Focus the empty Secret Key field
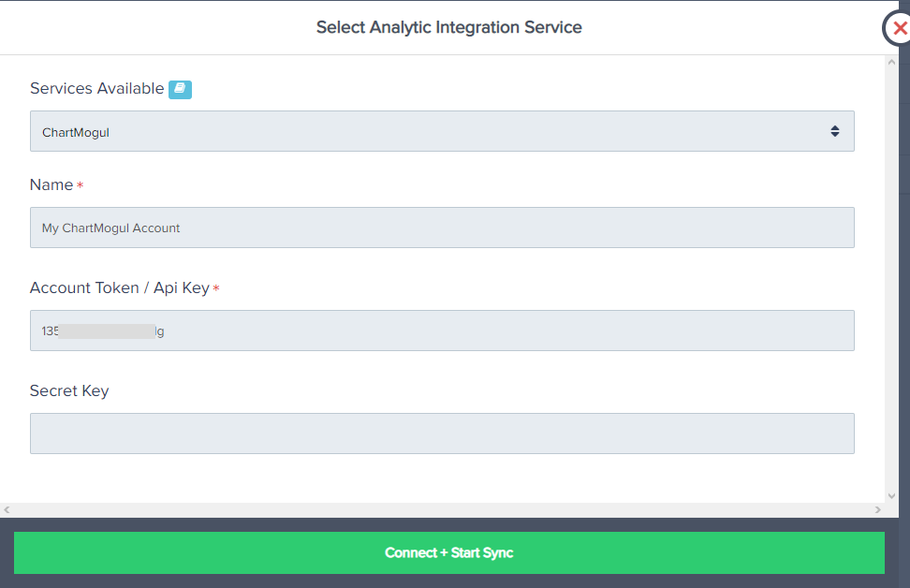The image size is (910, 588). (x=442, y=434)
